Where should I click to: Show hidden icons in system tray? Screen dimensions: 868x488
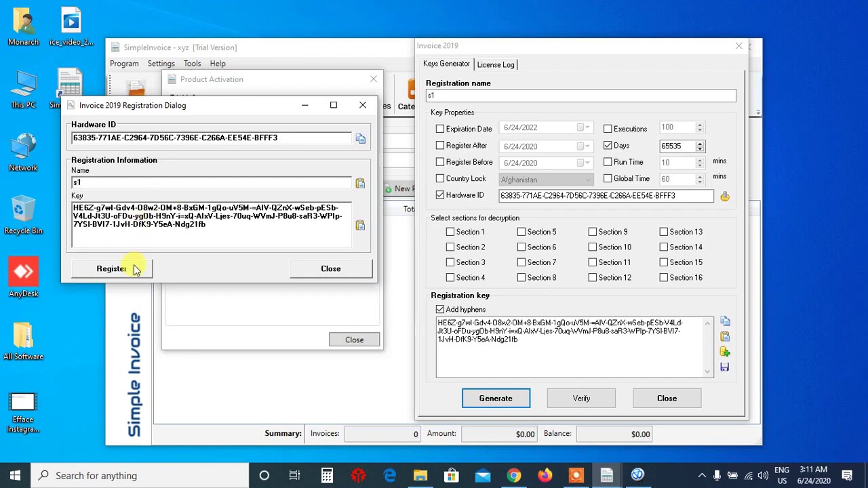(x=702, y=475)
